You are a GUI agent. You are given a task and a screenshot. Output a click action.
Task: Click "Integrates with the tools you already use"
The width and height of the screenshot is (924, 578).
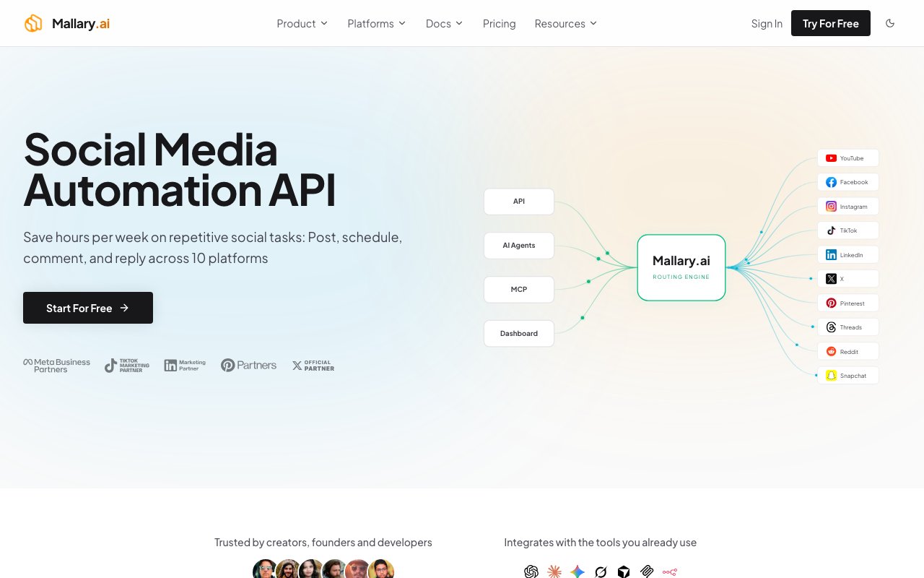(x=601, y=543)
